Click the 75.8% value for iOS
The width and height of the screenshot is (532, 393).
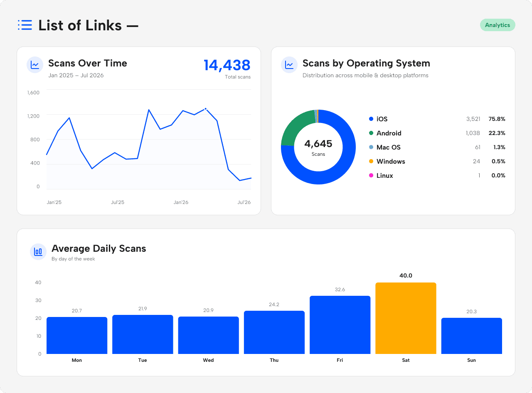497,119
